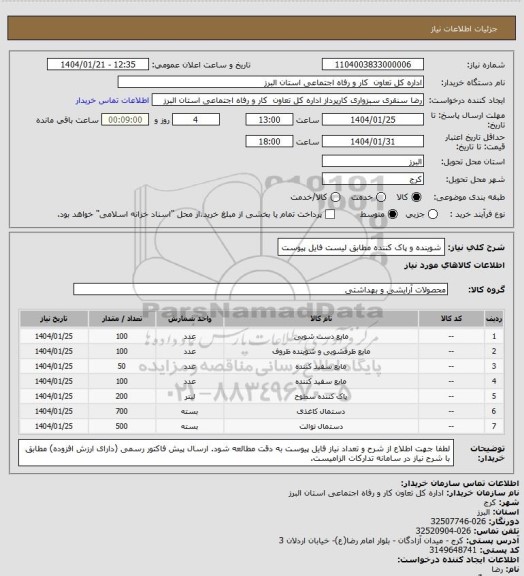Click the delivery province field البرز
524x576 pixels.
pyautogui.click(x=373, y=161)
